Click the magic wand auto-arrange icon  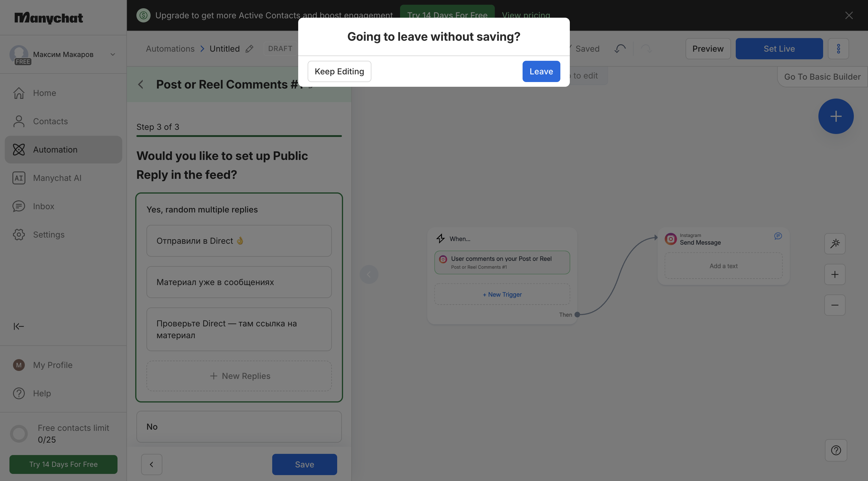[x=835, y=243]
